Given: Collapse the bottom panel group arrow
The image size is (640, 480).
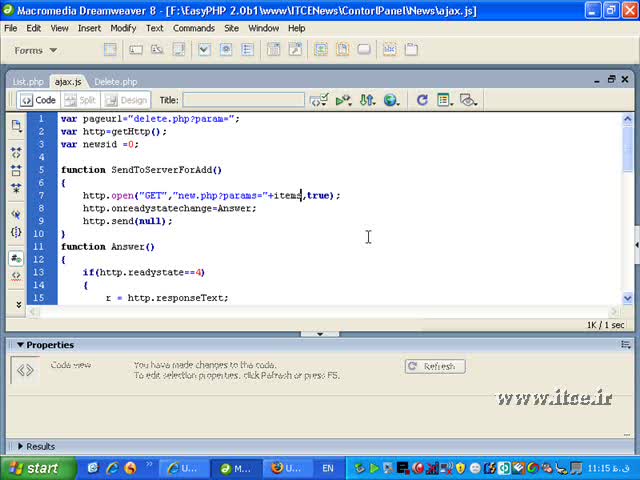Looking at the screenshot, I should coord(320,334).
